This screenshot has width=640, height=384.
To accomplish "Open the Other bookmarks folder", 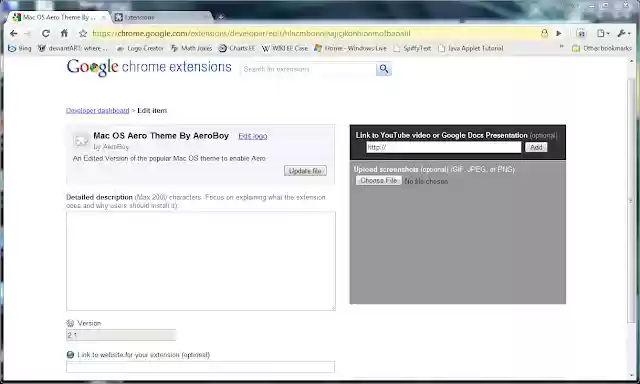I will (602, 48).
